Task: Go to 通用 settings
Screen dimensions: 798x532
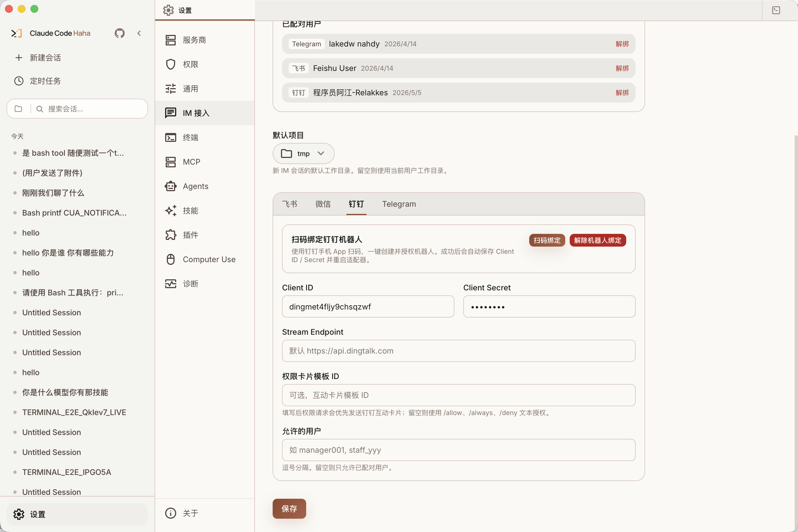Action: 204,89
